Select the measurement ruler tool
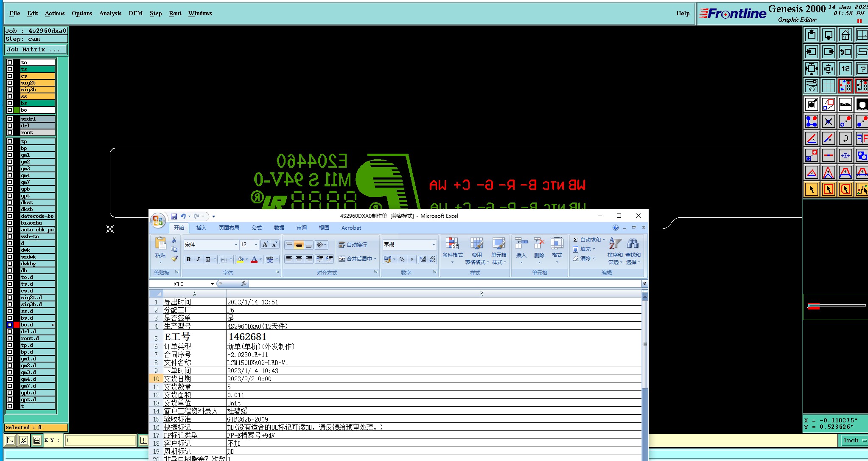The height and width of the screenshot is (461, 868). click(x=845, y=104)
